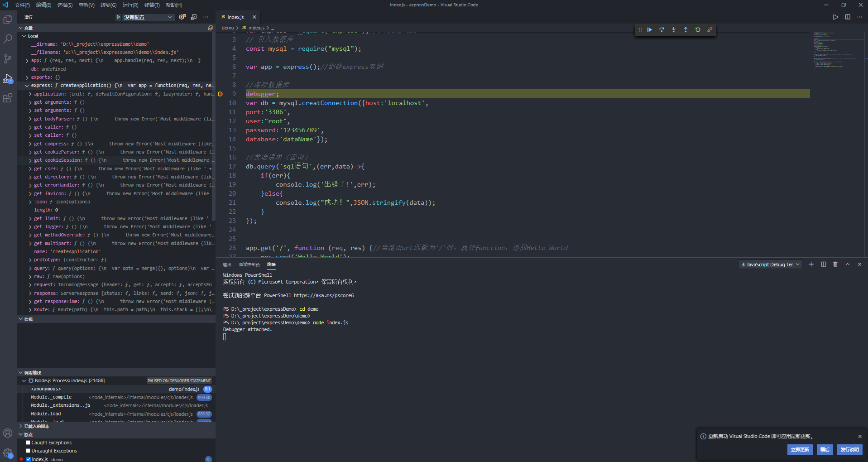
Task: Click Step Into in the debug toolbar
Action: (674, 29)
